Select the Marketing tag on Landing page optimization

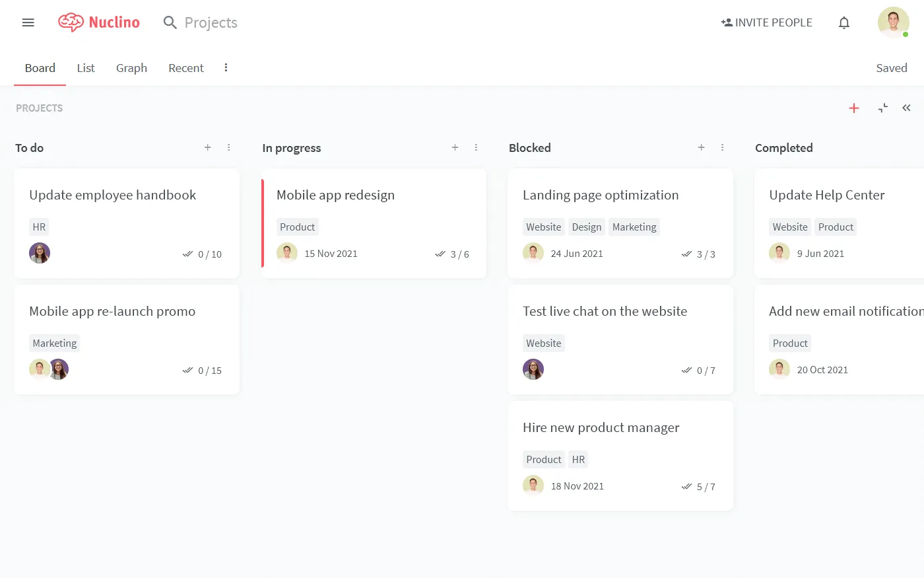(x=634, y=227)
